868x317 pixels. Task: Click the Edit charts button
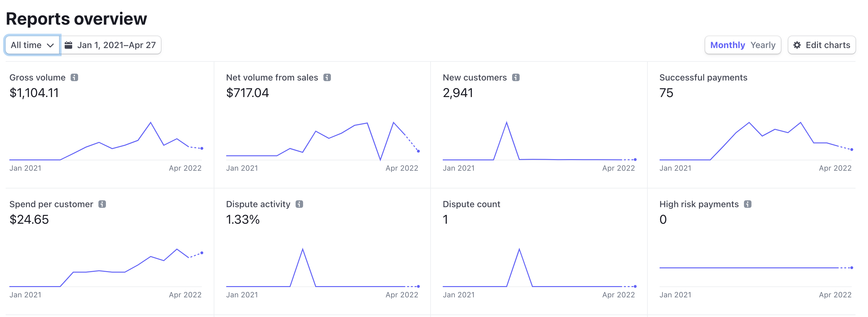tap(821, 45)
